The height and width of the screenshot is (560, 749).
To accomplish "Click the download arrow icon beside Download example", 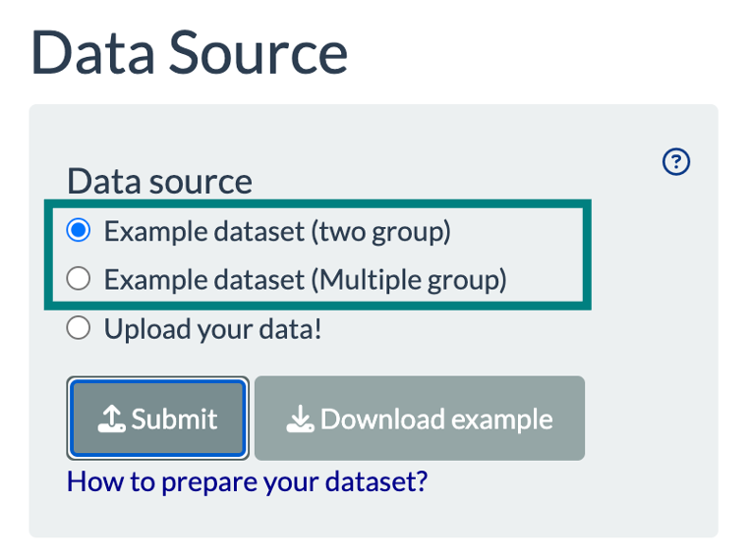I will pos(299,420).
